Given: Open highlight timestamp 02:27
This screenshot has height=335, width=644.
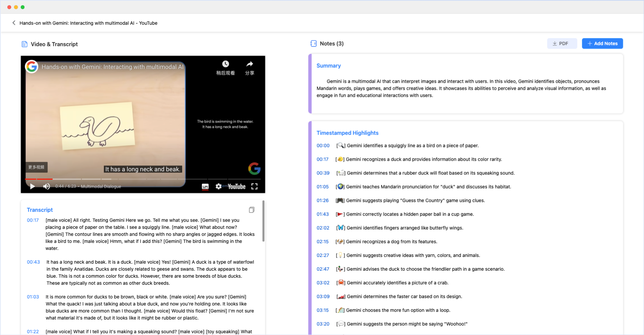Looking at the screenshot, I should coord(323,255).
